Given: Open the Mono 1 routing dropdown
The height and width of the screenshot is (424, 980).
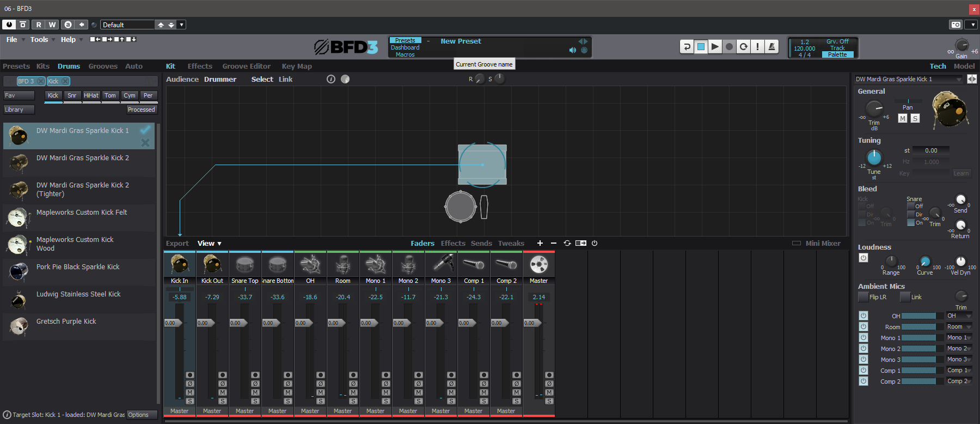Looking at the screenshot, I should [959, 337].
